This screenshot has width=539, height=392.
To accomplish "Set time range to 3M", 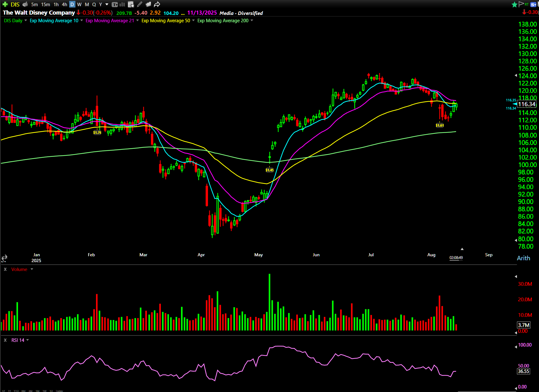I will pyautogui.click(x=30, y=391).
